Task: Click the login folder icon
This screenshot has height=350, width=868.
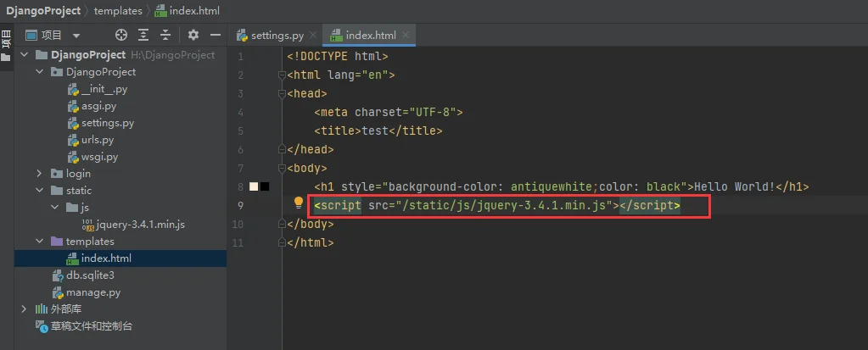Action: pos(57,174)
